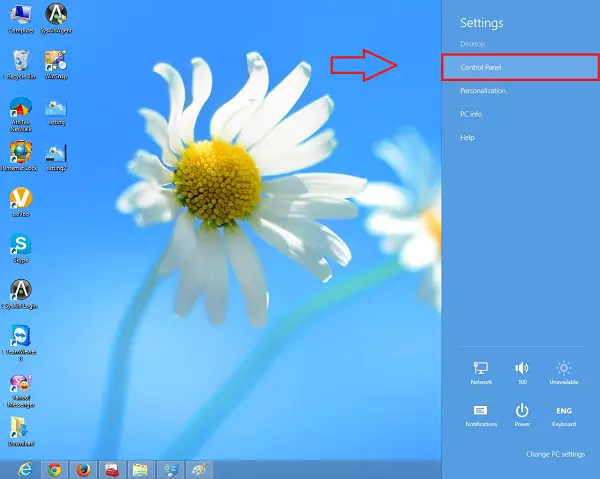Launch Internet Explorer from the taskbar
The image size is (600, 479).
pyautogui.click(x=25, y=469)
